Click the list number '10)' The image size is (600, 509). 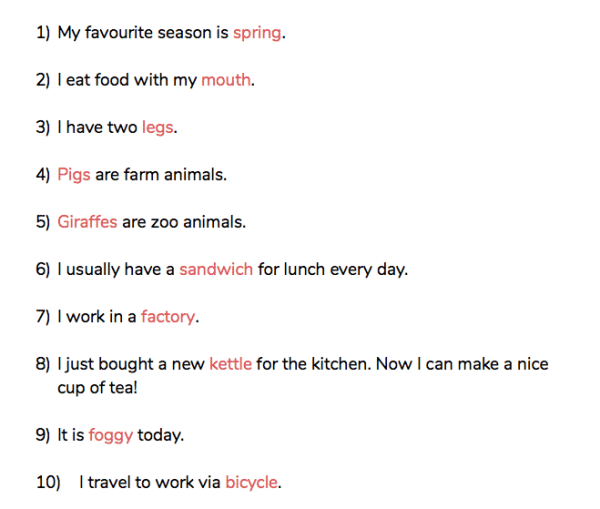48,482
